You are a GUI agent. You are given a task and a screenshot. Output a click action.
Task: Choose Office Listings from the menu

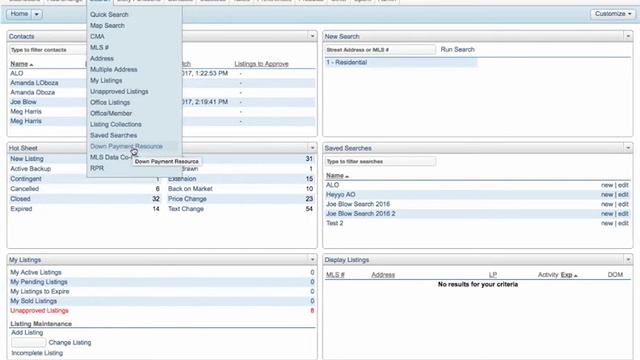pyautogui.click(x=110, y=102)
